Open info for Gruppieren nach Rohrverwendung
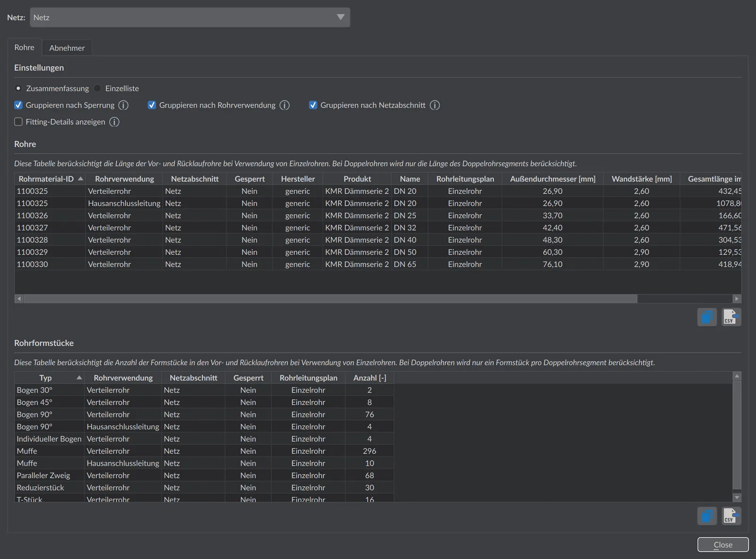The height and width of the screenshot is (559, 756). (x=284, y=105)
